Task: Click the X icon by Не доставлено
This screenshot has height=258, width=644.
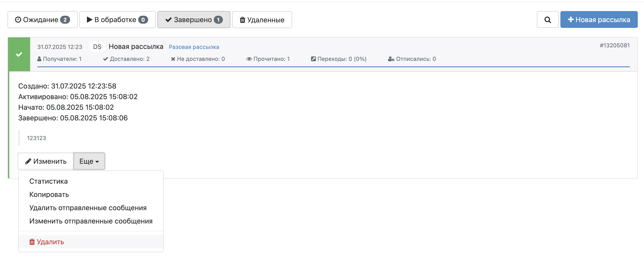Action: (x=173, y=59)
